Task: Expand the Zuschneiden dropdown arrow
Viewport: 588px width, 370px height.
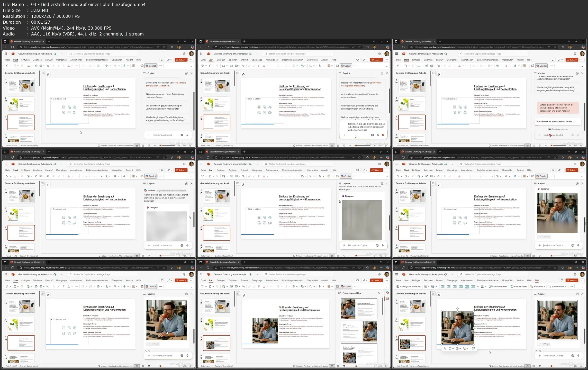Action: click(566, 286)
